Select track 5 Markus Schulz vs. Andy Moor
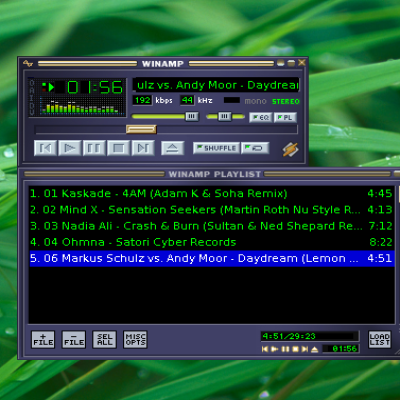The width and height of the screenshot is (400, 400). 211,258
